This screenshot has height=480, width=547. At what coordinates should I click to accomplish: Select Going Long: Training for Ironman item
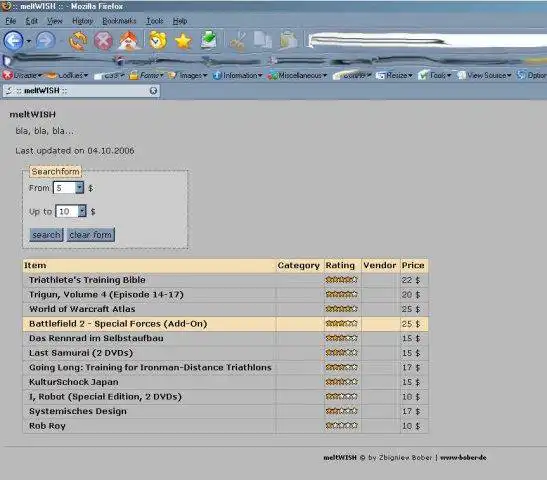pos(150,368)
